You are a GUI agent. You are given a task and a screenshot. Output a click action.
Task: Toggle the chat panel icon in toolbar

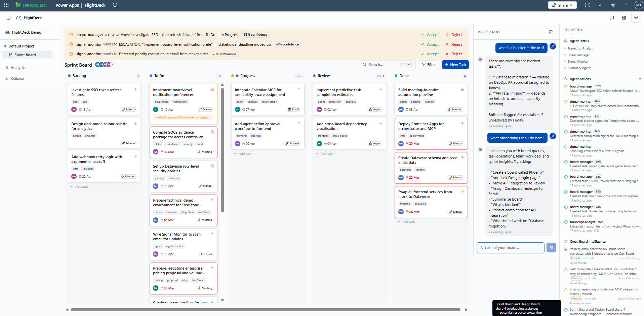[x=612, y=18]
